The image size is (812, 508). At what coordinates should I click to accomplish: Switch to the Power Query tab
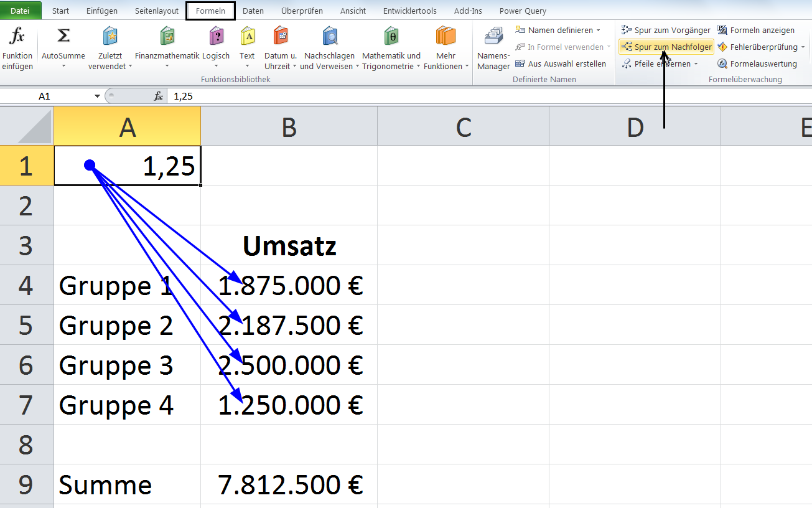(523, 11)
